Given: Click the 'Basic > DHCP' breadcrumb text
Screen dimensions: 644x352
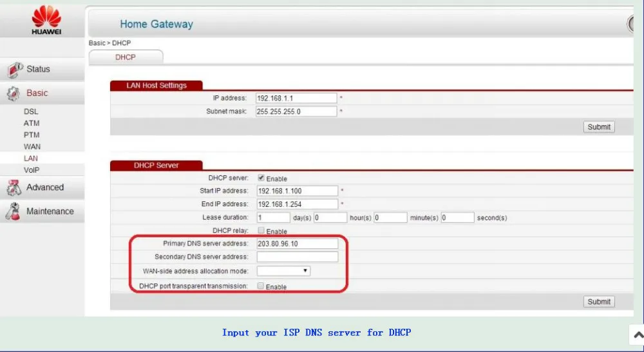Looking at the screenshot, I should 109,43.
